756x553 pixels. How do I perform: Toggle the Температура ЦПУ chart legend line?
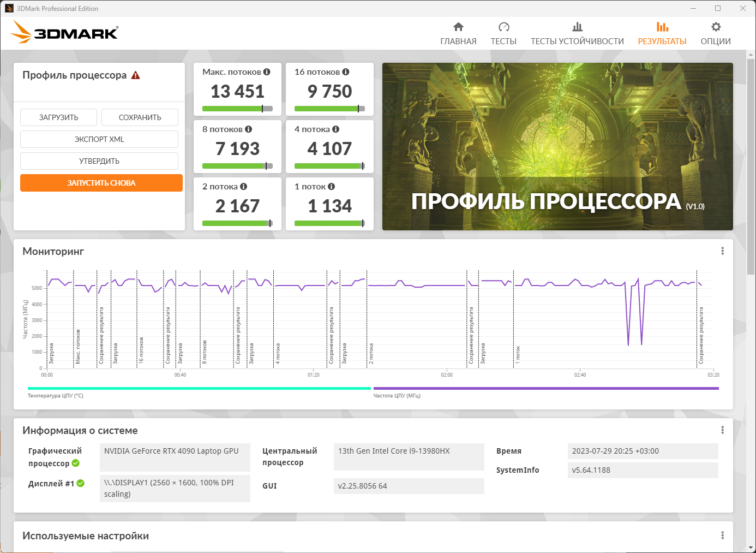(199, 388)
